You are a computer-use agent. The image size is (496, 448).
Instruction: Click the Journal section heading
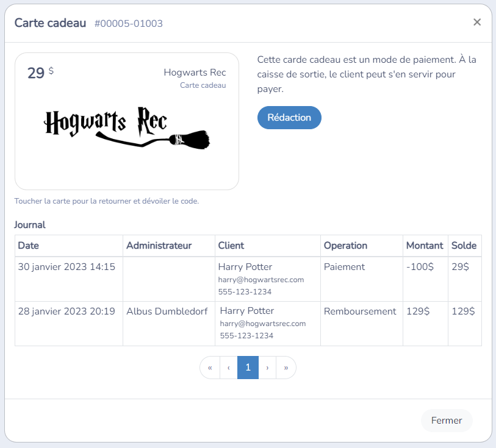30,225
